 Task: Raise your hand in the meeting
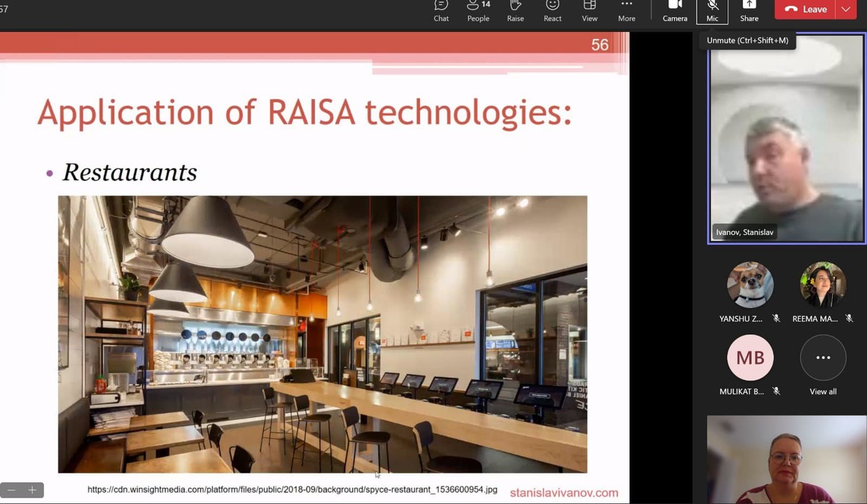point(515,11)
